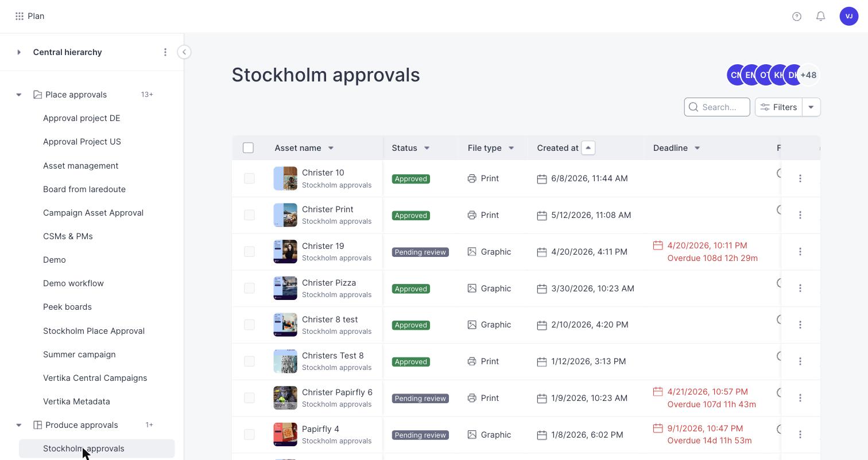This screenshot has width=868, height=460.
Task: Open the app grid launcher icon
Action: click(x=20, y=16)
